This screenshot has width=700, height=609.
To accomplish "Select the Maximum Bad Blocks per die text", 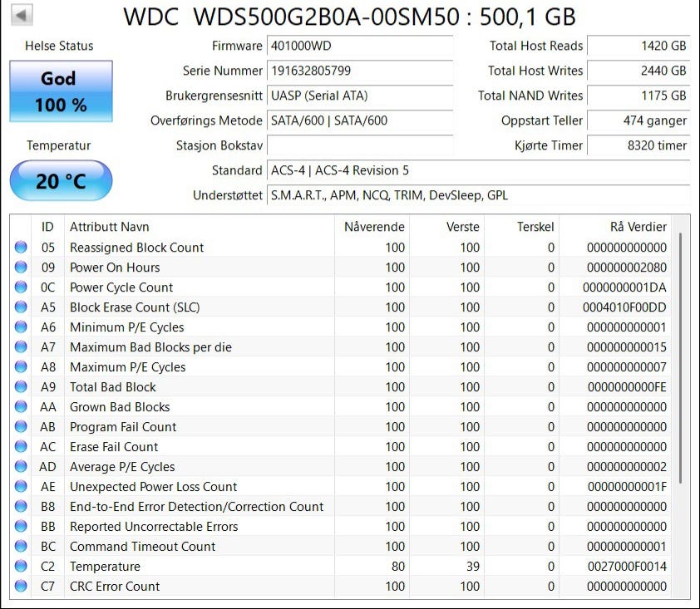I will coord(151,347).
